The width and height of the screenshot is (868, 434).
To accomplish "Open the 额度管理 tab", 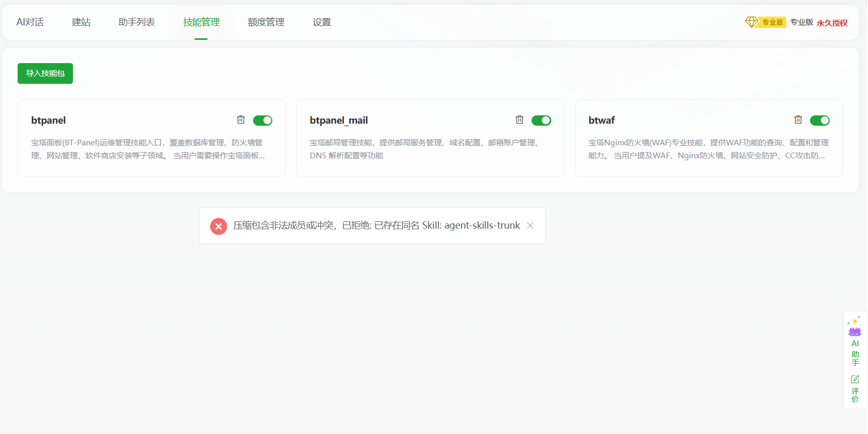I will point(266,22).
